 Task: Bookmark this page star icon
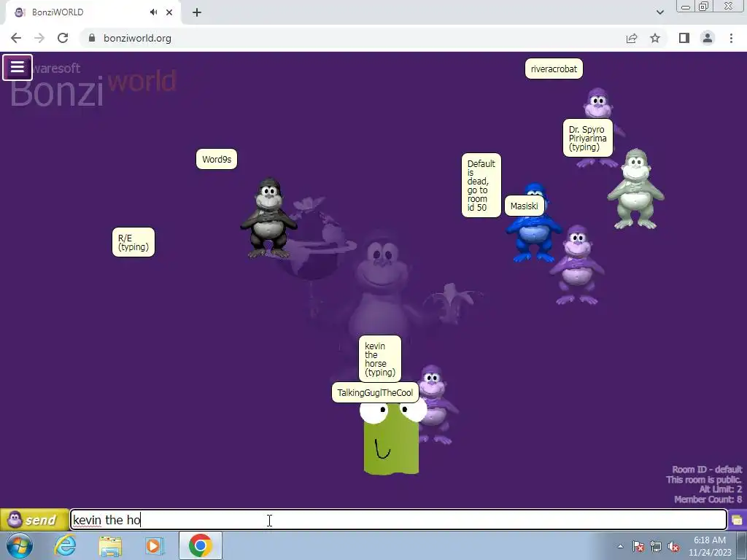click(x=655, y=38)
